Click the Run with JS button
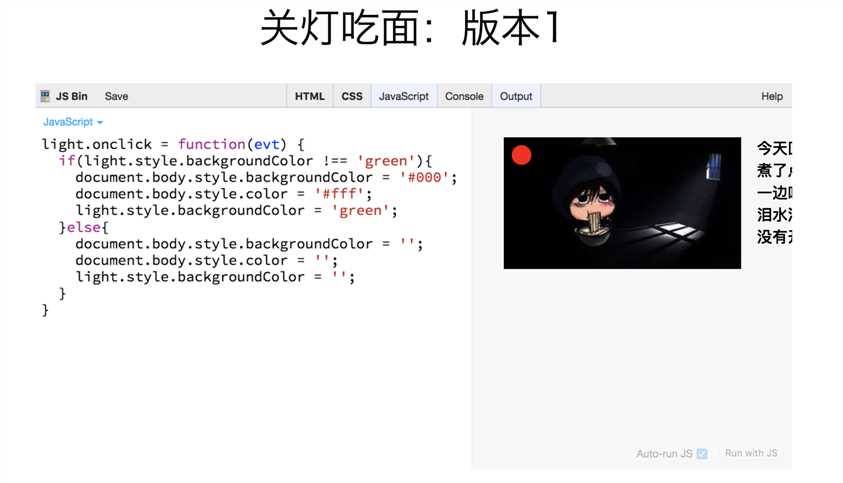Image resolution: width=843 pixels, height=483 pixels. point(751,453)
